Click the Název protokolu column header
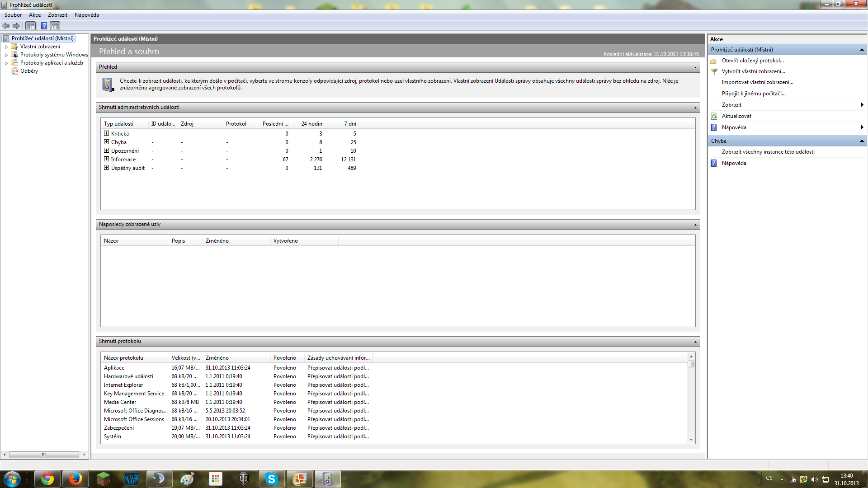 coord(135,358)
